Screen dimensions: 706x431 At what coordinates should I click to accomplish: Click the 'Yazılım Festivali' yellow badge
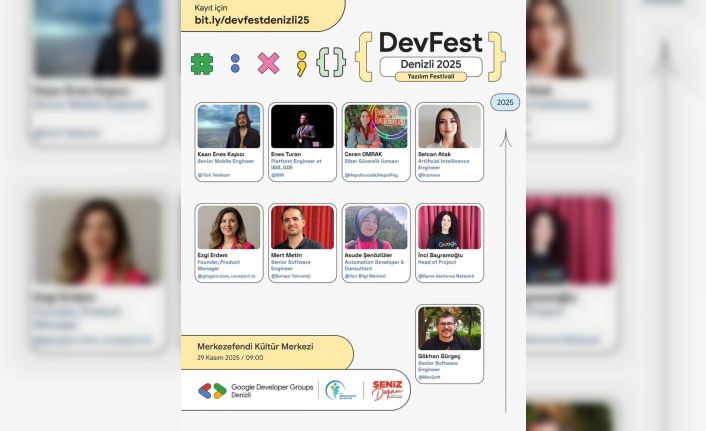[431, 77]
